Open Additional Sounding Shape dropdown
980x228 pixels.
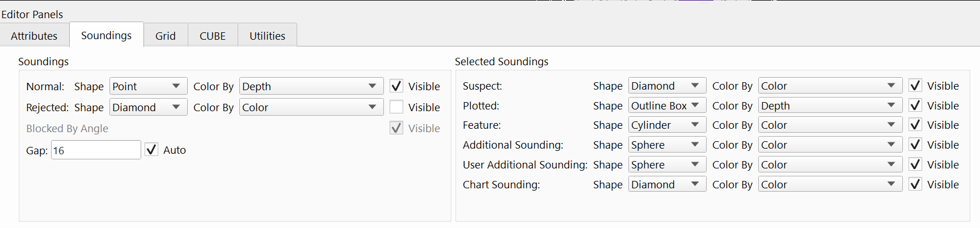click(667, 145)
